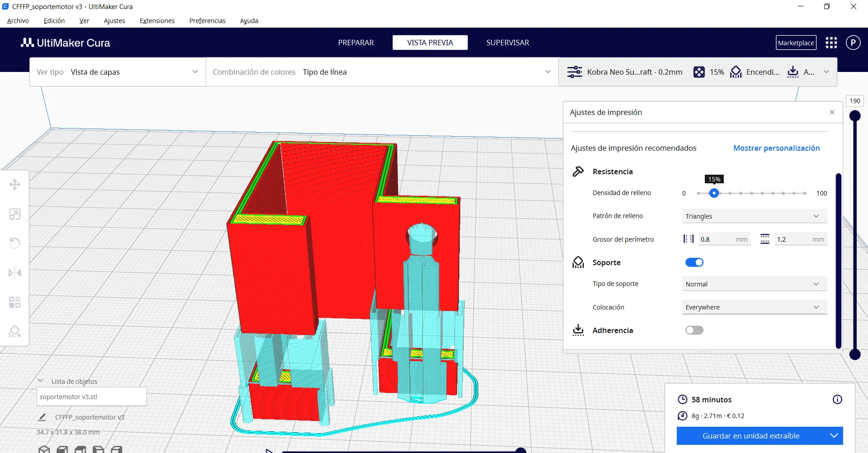
Task: Open the apps grid icon
Action: click(x=831, y=43)
